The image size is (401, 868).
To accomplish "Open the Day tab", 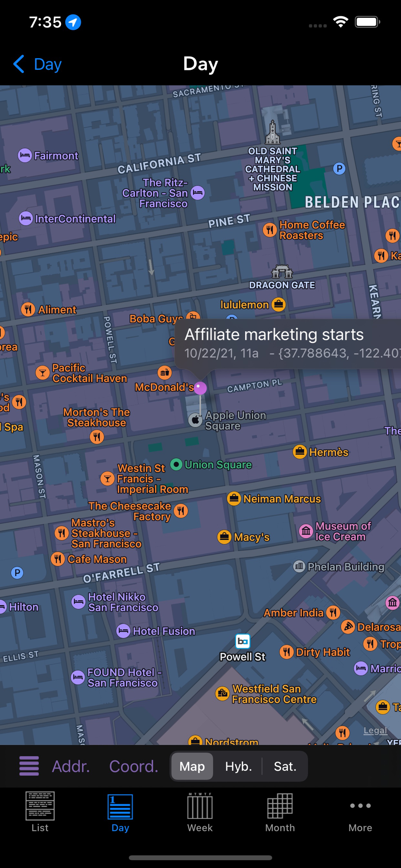I will point(120,812).
